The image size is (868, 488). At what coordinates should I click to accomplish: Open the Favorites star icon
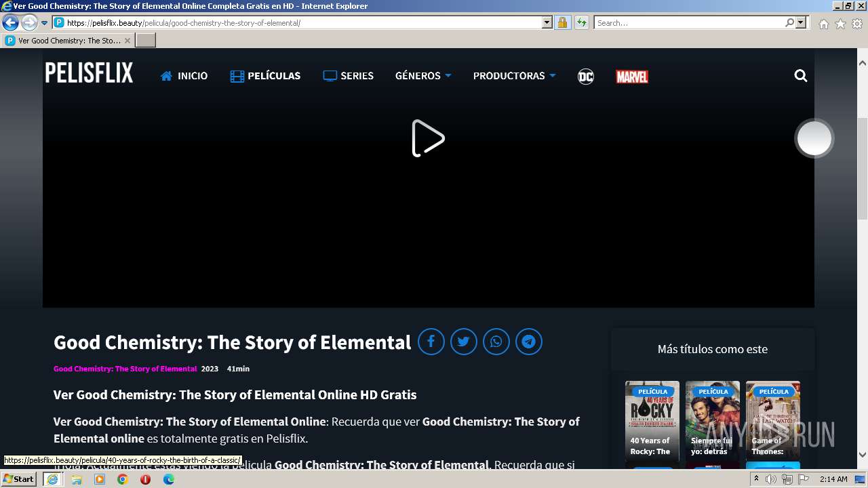(840, 24)
